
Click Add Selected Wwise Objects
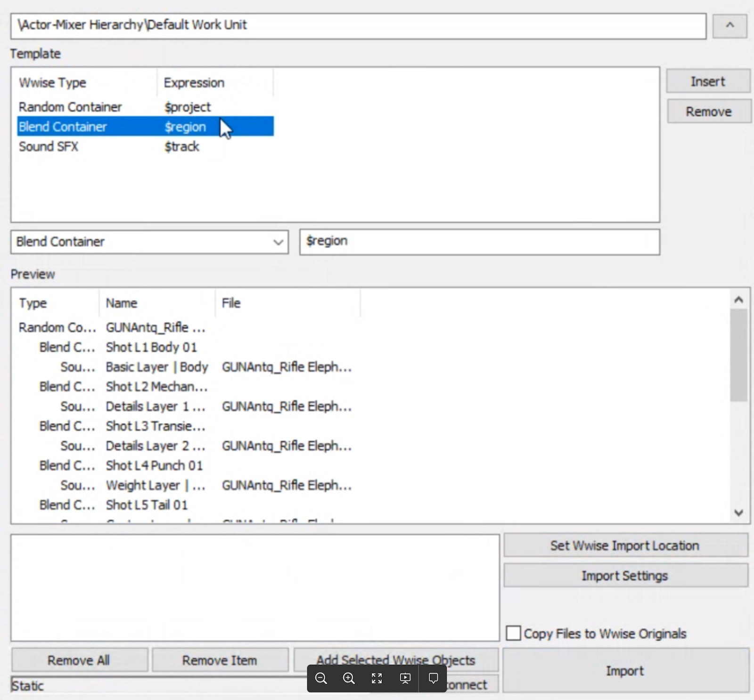pos(396,660)
